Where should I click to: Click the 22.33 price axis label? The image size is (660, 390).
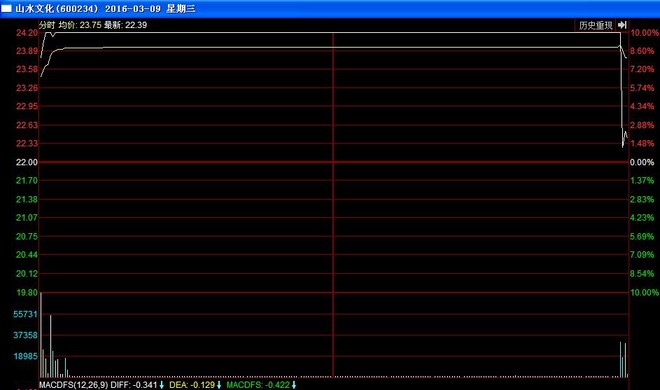point(27,143)
